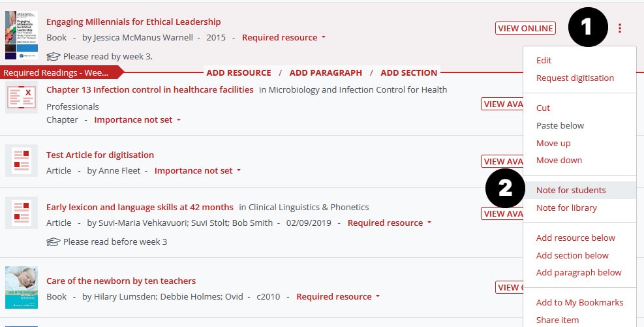
Task: Click the Chapter 13 broken document icon
Action: [22, 97]
